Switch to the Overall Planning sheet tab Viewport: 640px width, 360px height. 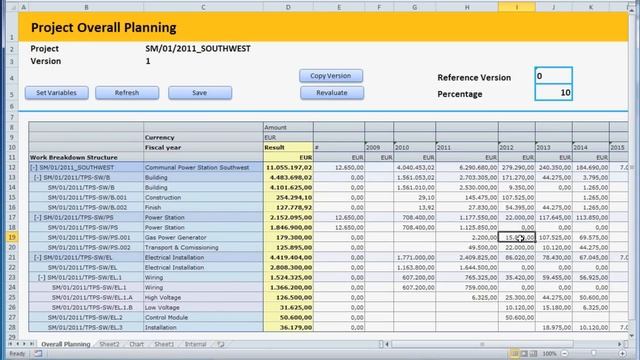66,344
